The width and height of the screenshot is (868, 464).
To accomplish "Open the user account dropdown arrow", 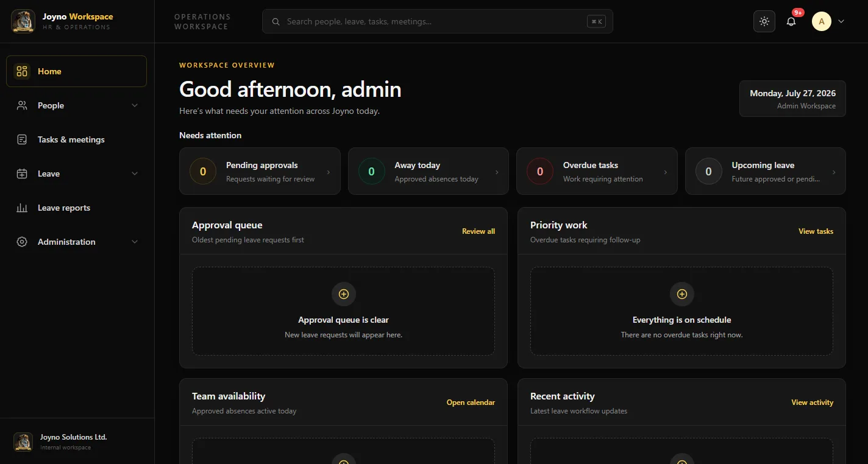I will pyautogui.click(x=841, y=21).
